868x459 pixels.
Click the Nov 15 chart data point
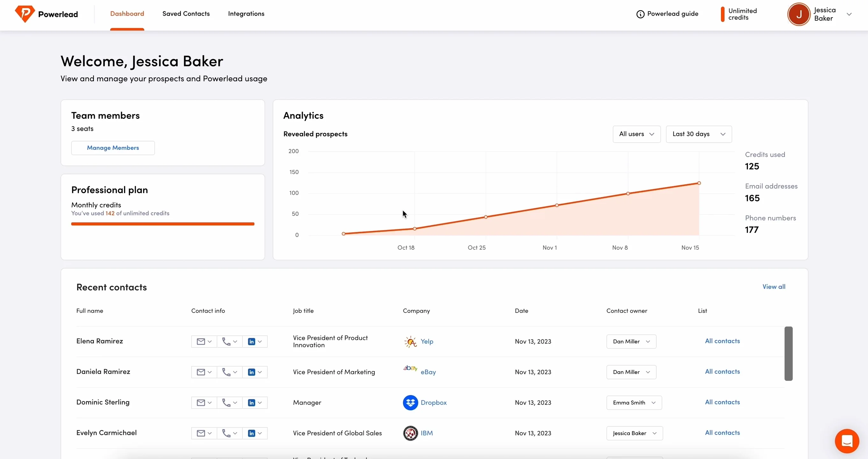click(699, 183)
